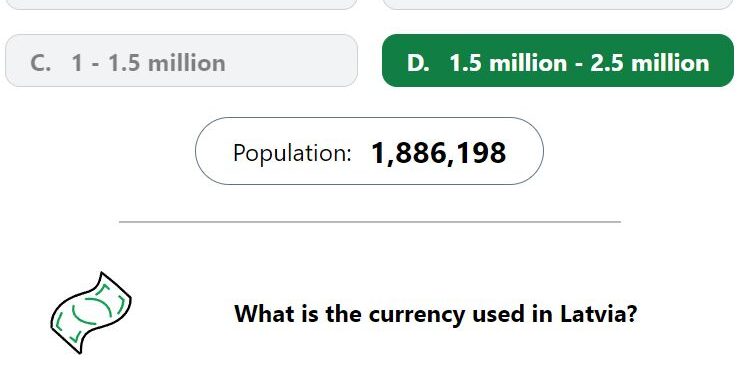
Task: Click the "D." letter in the green option
Action: click(x=418, y=63)
